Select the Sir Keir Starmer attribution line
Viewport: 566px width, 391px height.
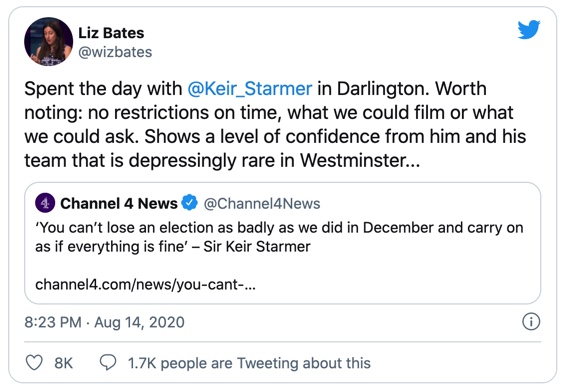click(x=257, y=247)
